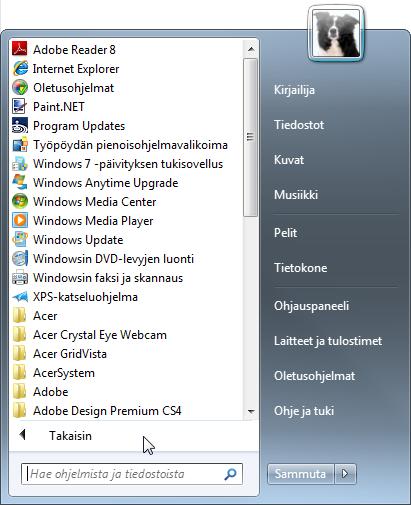Launch Windows Media Center icon
The width and height of the screenshot is (411, 505).
point(20,202)
